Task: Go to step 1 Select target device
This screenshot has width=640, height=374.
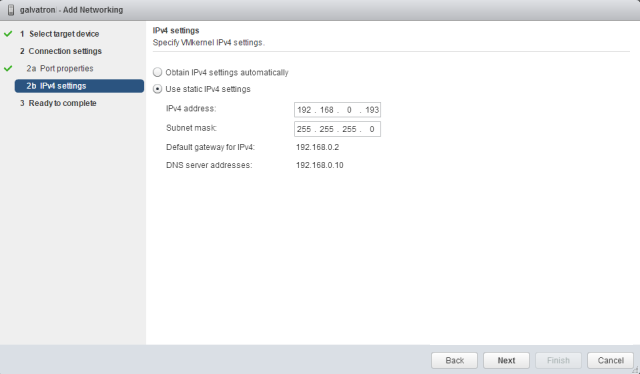Action: tap(60, 34)
